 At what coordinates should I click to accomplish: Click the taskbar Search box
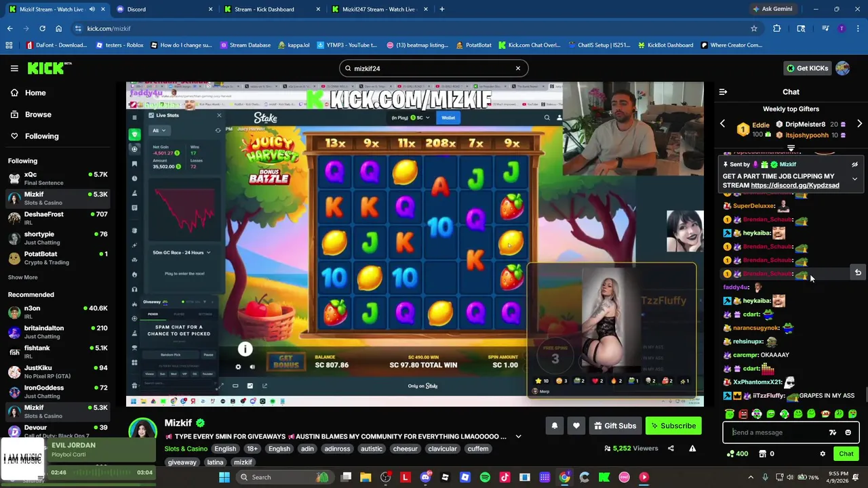pyautogui.click(x=285, y=477)
